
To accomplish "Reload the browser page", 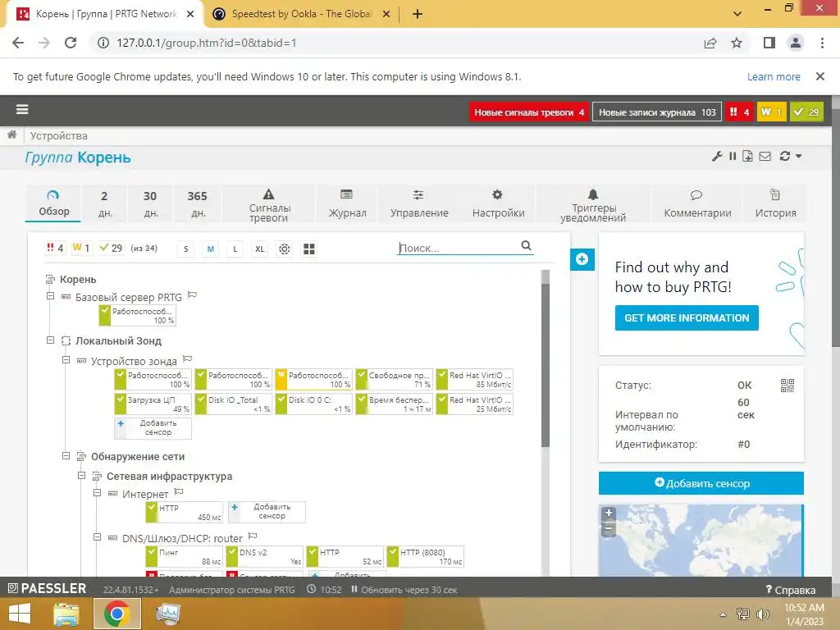I will tap(71, 43).
